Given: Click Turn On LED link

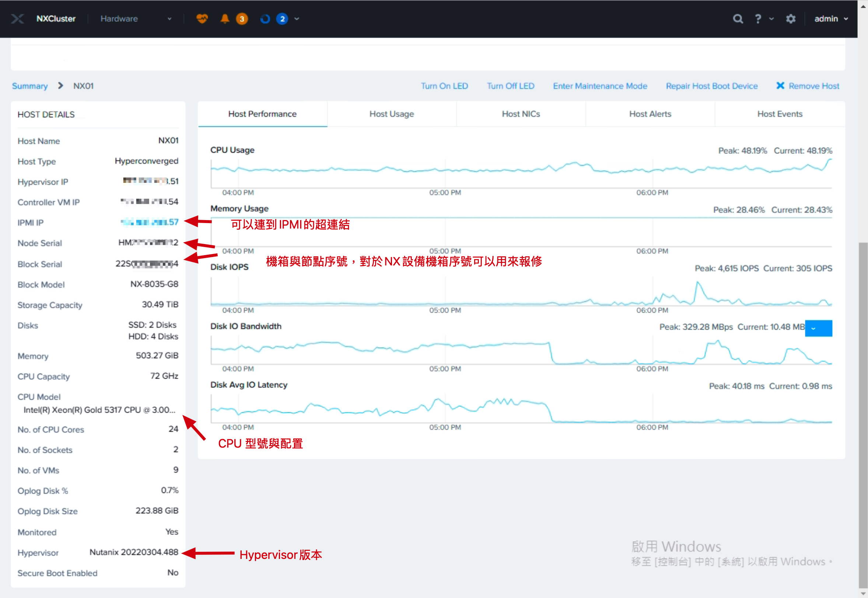Looking at the screenshot, I should point(444,86).
